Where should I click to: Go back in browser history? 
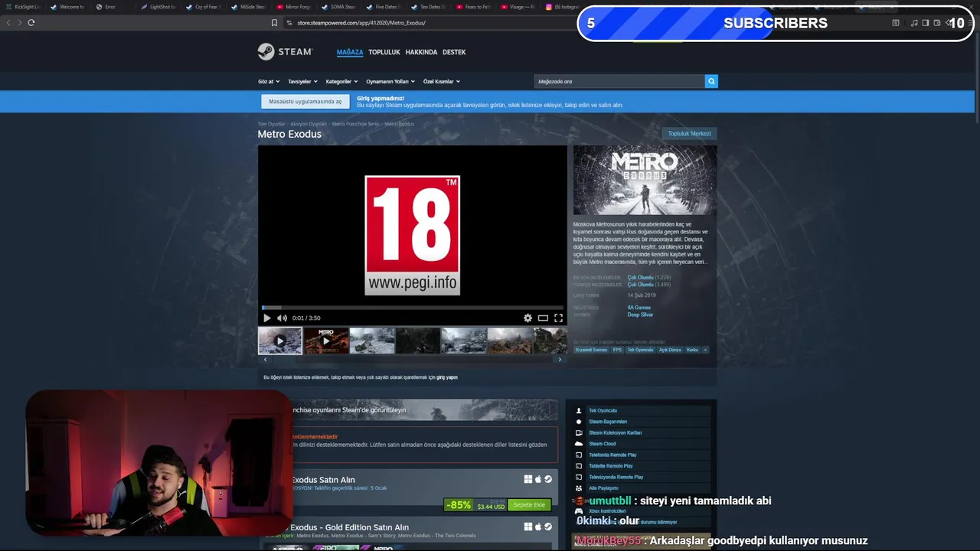pyautogui.click(x=8, y=22)
